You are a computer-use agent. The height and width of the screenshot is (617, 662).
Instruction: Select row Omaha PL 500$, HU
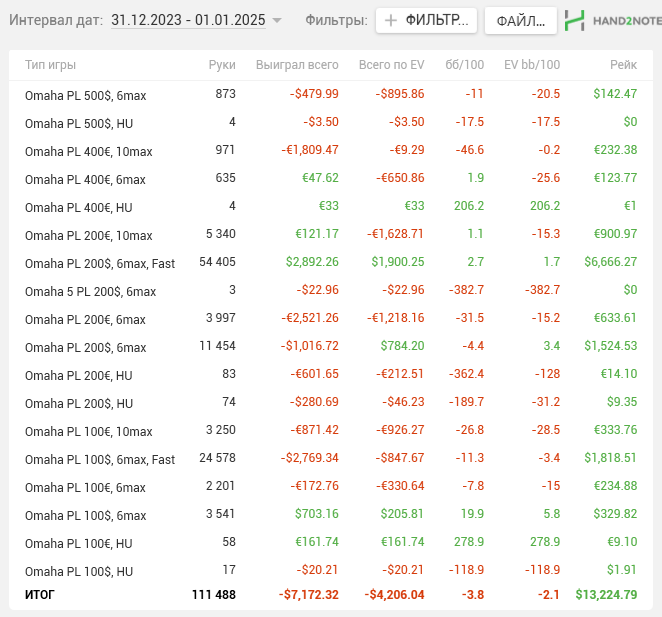331,122
